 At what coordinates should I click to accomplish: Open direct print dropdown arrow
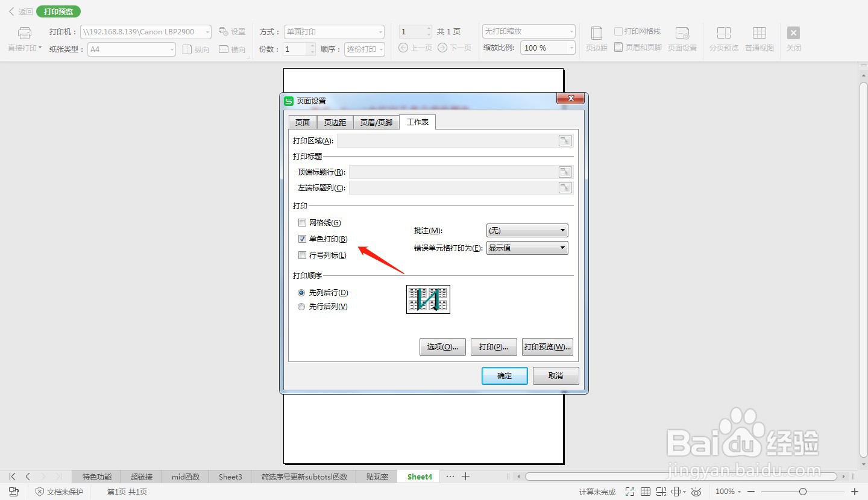tap(40, 48)
